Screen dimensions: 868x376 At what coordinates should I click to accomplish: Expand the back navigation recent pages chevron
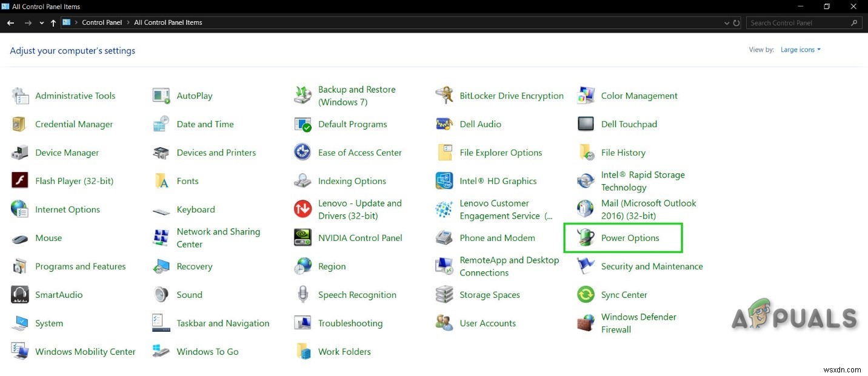tap(41, 22)
